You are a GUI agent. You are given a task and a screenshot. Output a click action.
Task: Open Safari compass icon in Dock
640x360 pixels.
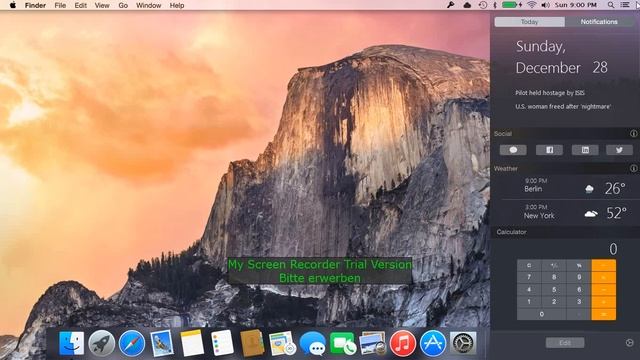(x=132, y=343)
